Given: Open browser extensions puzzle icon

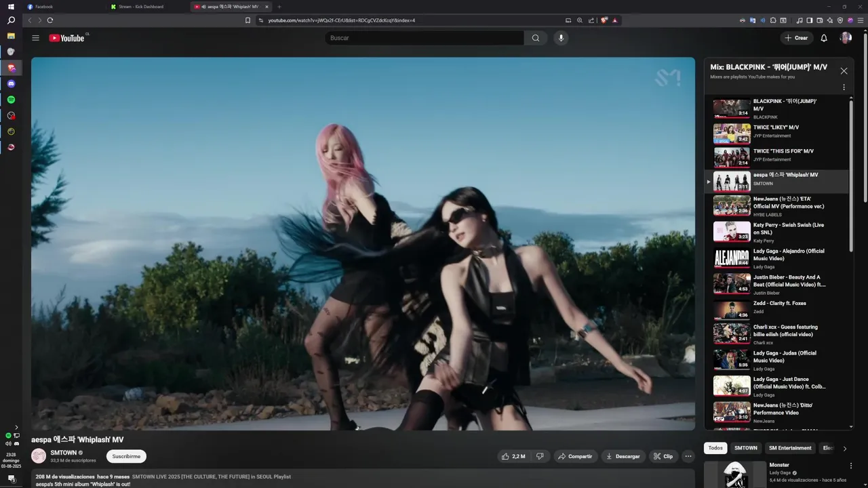Looking at the screenshot, I should [773, 20].
